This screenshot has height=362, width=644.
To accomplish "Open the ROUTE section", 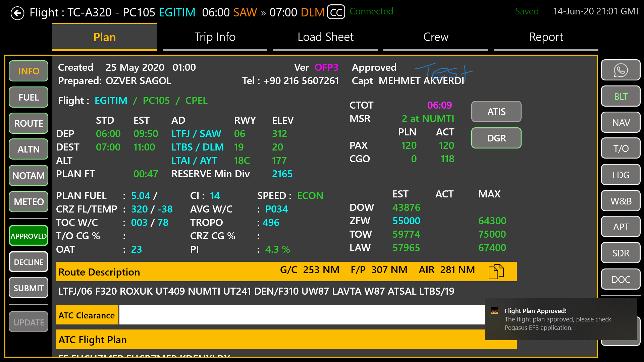I will [x=29, y=123].
